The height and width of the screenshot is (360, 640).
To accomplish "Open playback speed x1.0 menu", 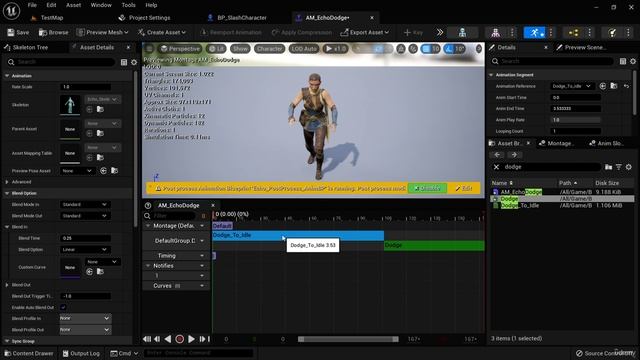I will 336,49.
